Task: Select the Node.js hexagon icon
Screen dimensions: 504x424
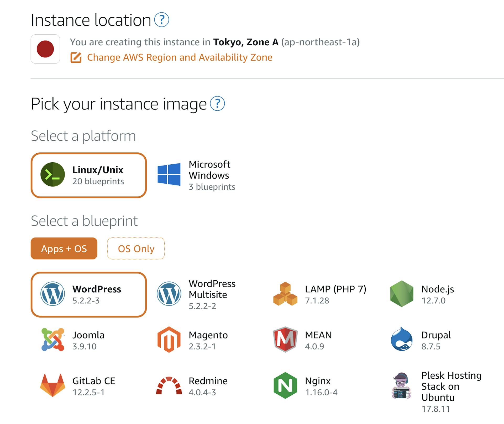Action: coord(402,294)
